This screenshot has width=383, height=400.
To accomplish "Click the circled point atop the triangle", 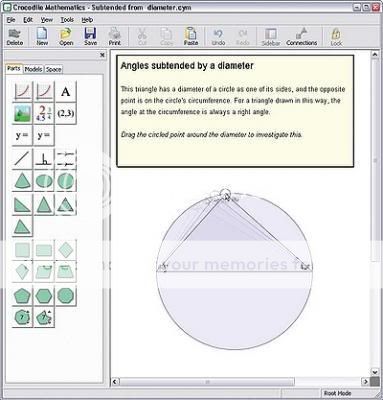I will 226,193.
